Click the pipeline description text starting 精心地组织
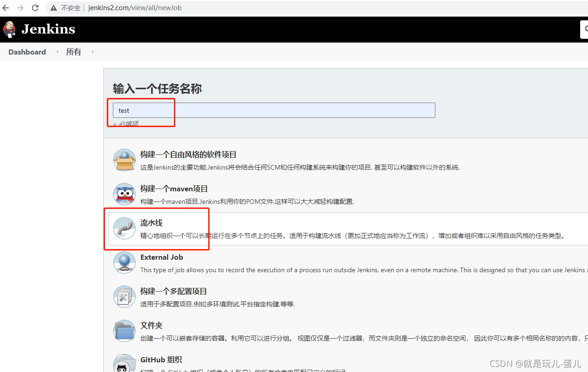Viewport: 588px width, 372px height. coord(353,236)
